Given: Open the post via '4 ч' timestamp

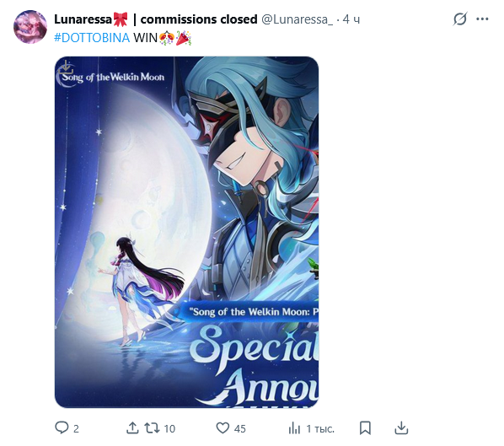Looking at the screenshot, I should (351, 19).
